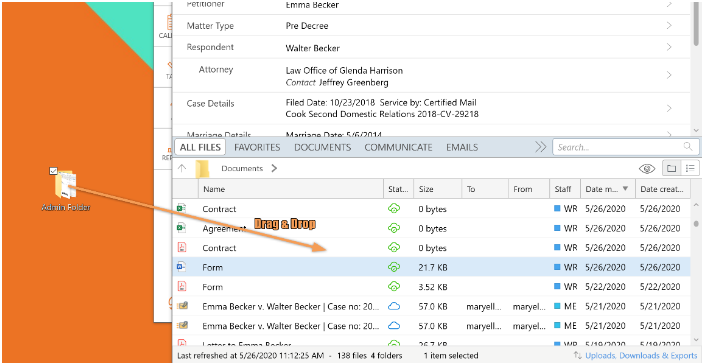Show more tabs with double chevron

point(540,147)
